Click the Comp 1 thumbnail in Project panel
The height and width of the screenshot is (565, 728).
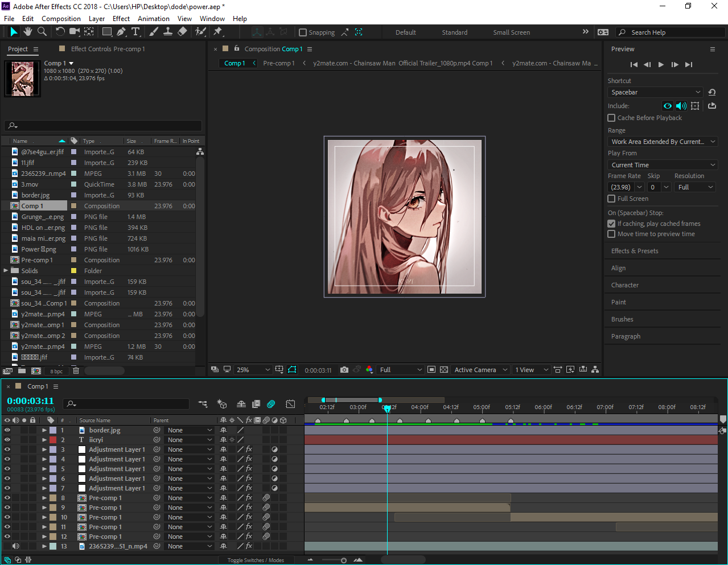[23, 79]
